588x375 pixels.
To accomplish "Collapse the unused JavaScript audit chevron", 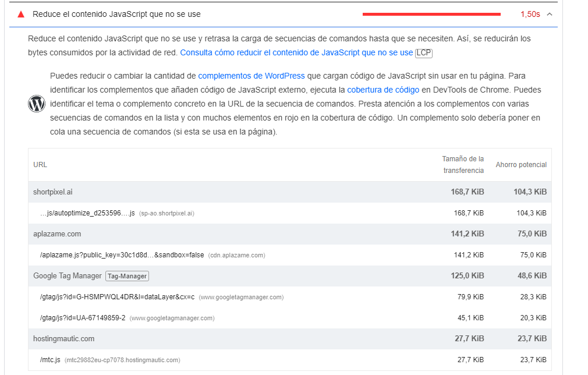I will click(550, 14).
